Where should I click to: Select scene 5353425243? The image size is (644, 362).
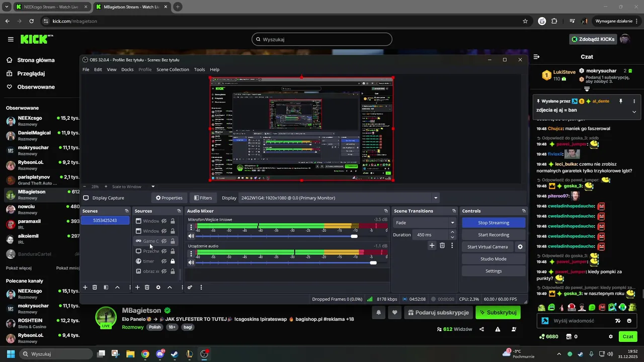click(105, 220)
